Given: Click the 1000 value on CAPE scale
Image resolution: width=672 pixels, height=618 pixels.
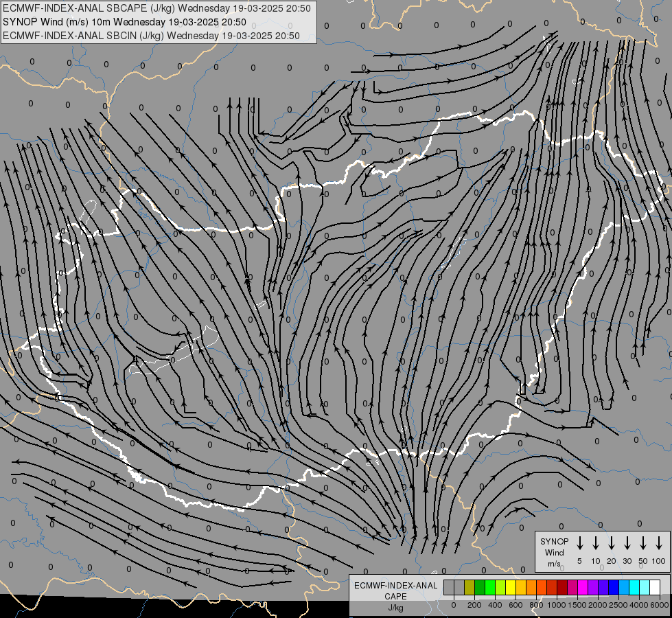Looking at the screenshot, I should 556,605.
